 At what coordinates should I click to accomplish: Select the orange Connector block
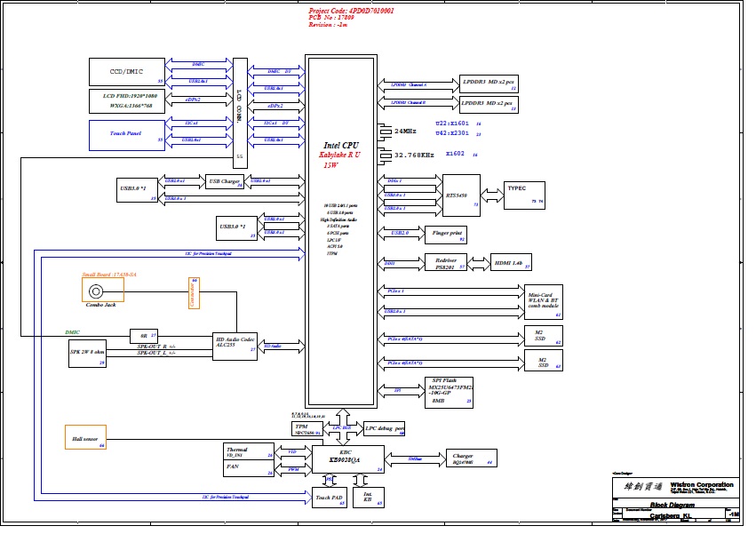[x=194, y=293]
